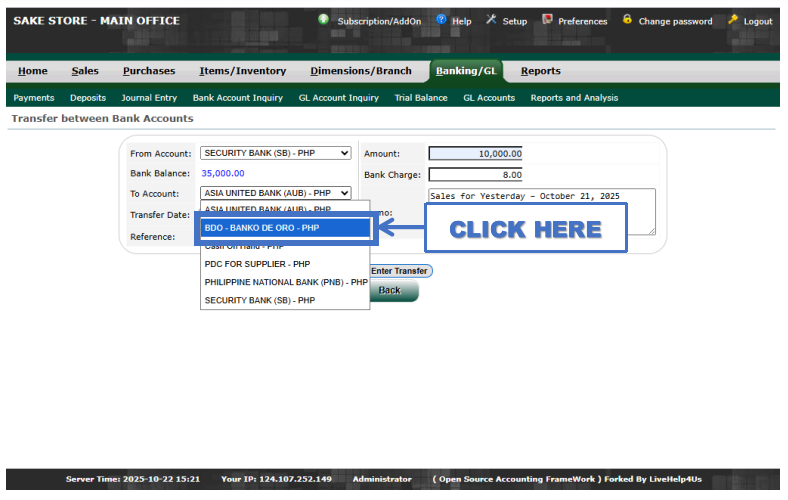Click into the Bank Charge field

click(475, 175)
